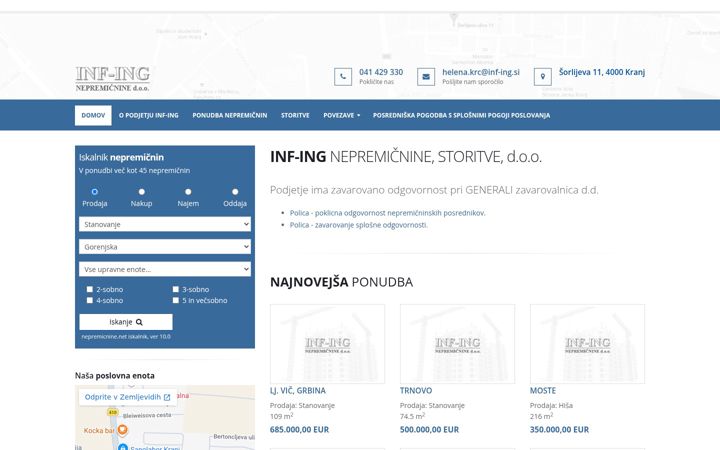Open Polica poklicna odgovornost link
Image resolution: width=720 pixels, height=450 pixels.
[x=388, y=213]
